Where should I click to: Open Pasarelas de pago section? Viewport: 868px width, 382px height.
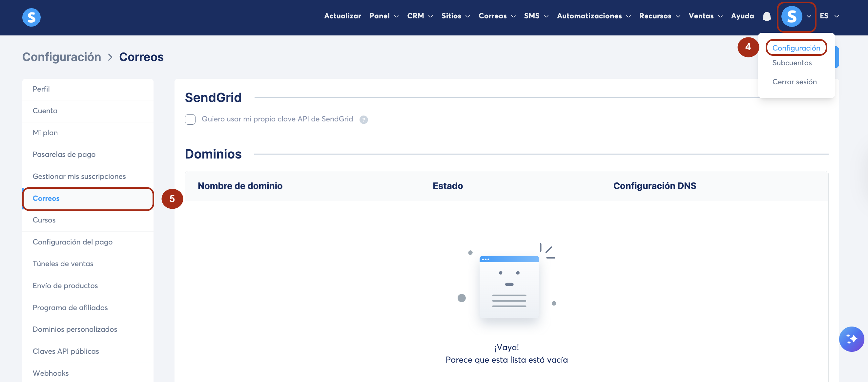64,155
